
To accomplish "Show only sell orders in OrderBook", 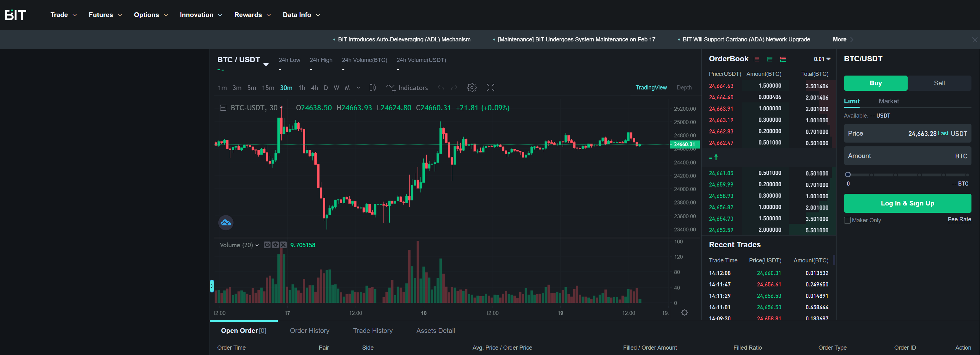I will pyautogui.click(x=756, y=59).
